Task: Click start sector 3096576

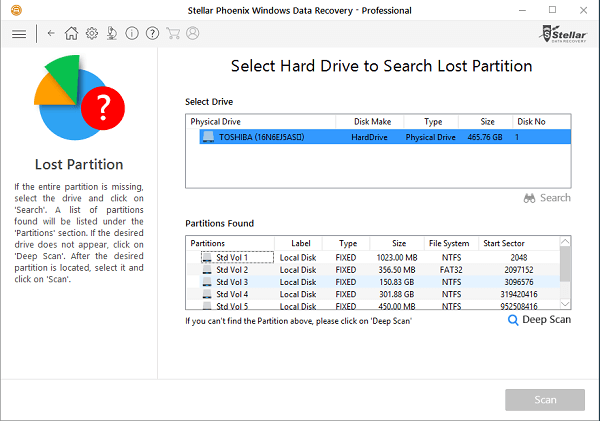Action: point(519,282)
